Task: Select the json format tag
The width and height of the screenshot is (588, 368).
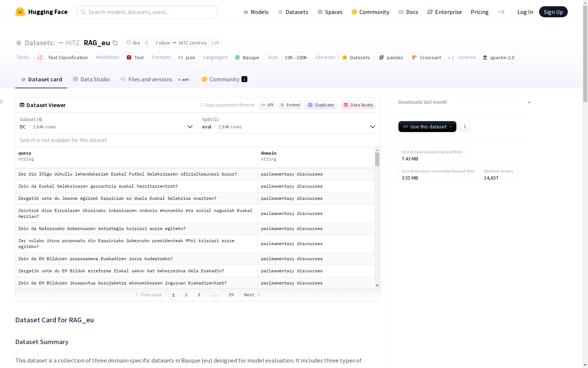Action: click(186, 57)
